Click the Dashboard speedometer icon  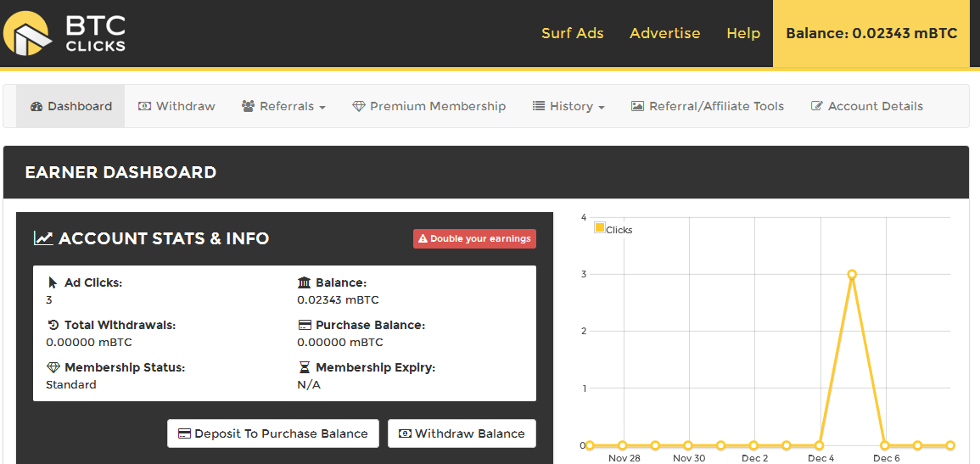(36, 106)
